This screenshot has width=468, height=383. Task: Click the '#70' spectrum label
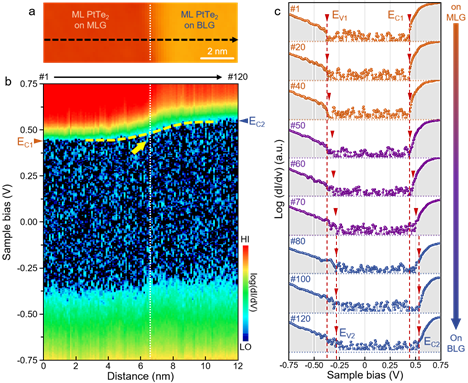tap(298, 202)
